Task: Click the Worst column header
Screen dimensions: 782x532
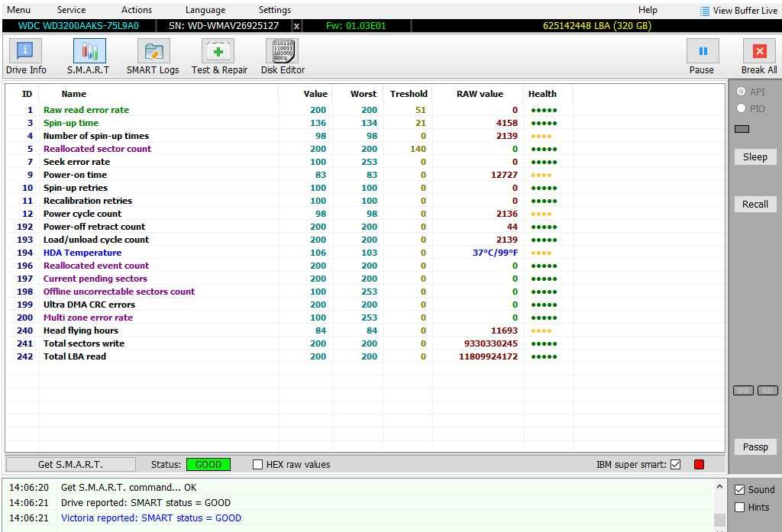Action: pos(363,94)
